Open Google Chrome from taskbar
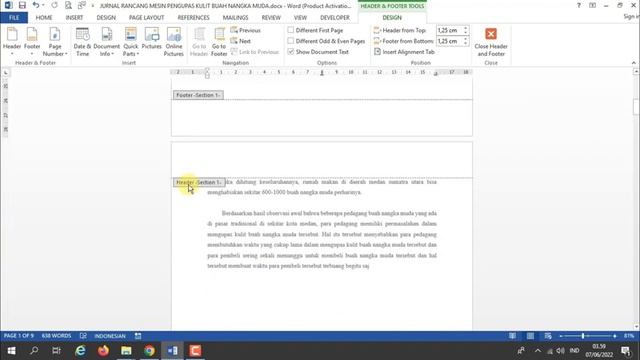This screenshot has height=360, width=640. [x=149, y=351]
